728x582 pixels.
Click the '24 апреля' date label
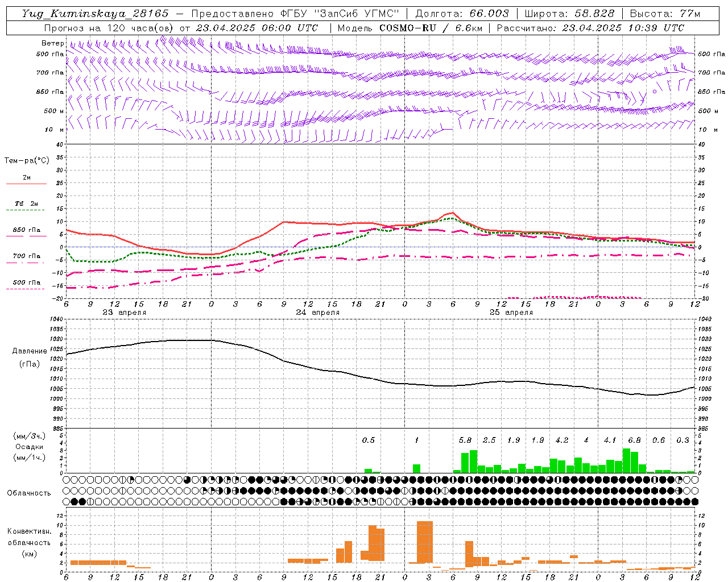coord(318,313)
